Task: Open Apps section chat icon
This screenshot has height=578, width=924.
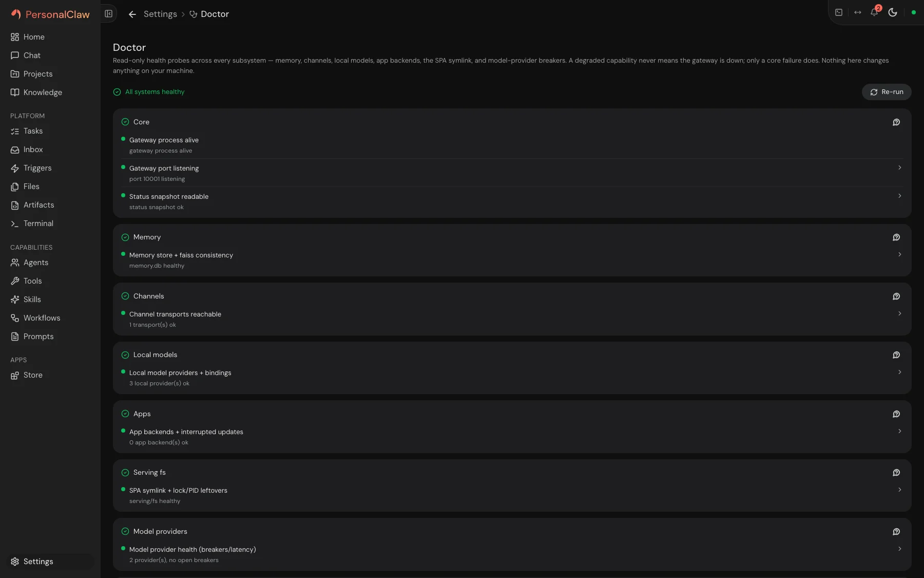Action: pos(896,414)
